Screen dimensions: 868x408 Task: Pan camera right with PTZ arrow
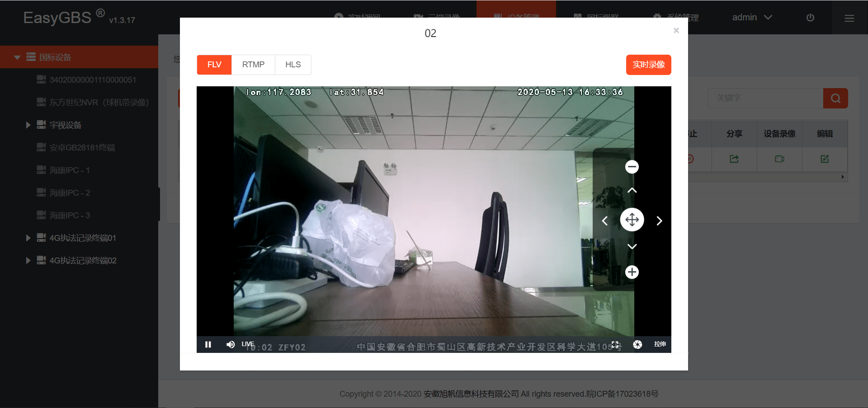pyautogui.click(x=659, y=220)
